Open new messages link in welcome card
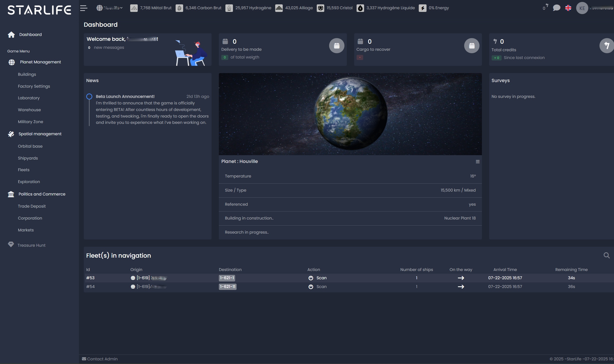 click(x=109, y=48)
